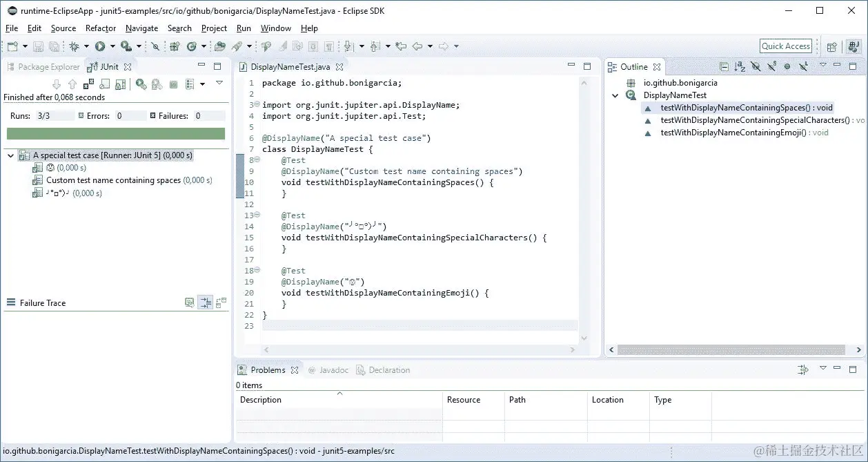Open the JUnit test history dropdown arrow
The image size is (868, 462).
[202, 84]
